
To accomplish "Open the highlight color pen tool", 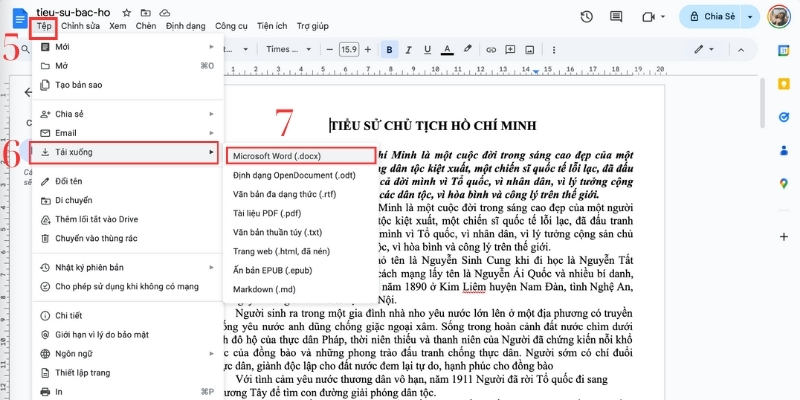I will click(467, 49).
